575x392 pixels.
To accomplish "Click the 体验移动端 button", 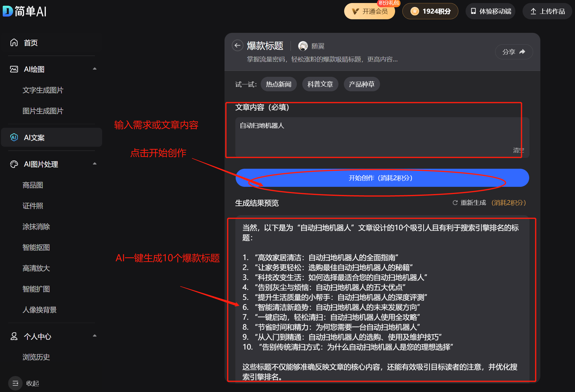I will 490,11.
